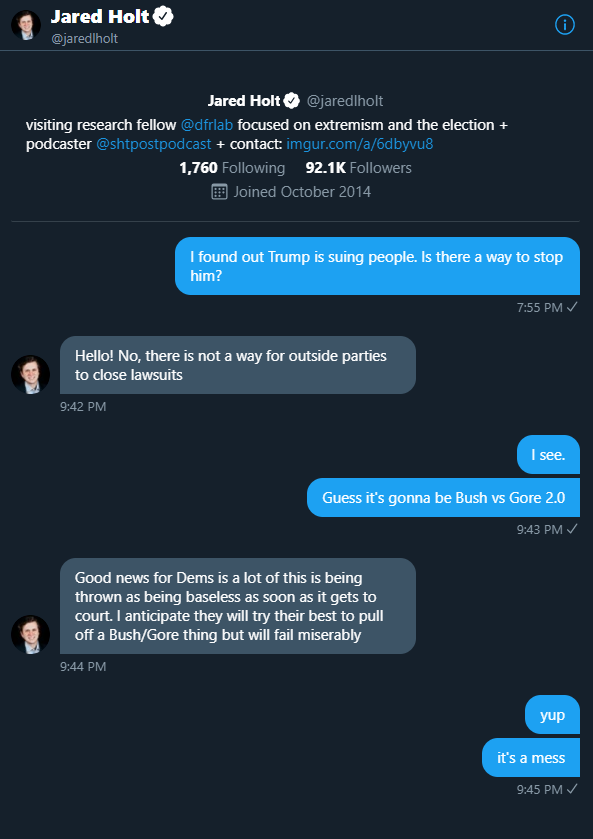Select the "it's a mess" message bubble
Screen dimensions: 593x839
coord(531,758)
